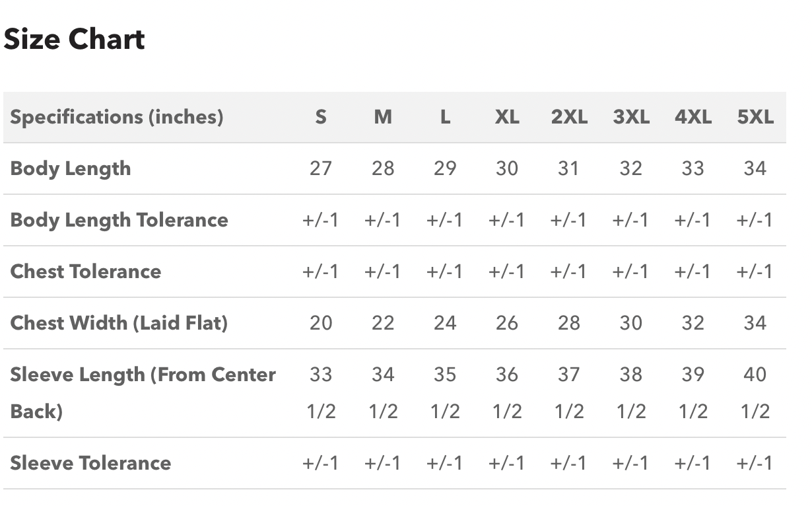
Task: Click the Sleeve Length (From Center Back) label
Action: (143, 393)
